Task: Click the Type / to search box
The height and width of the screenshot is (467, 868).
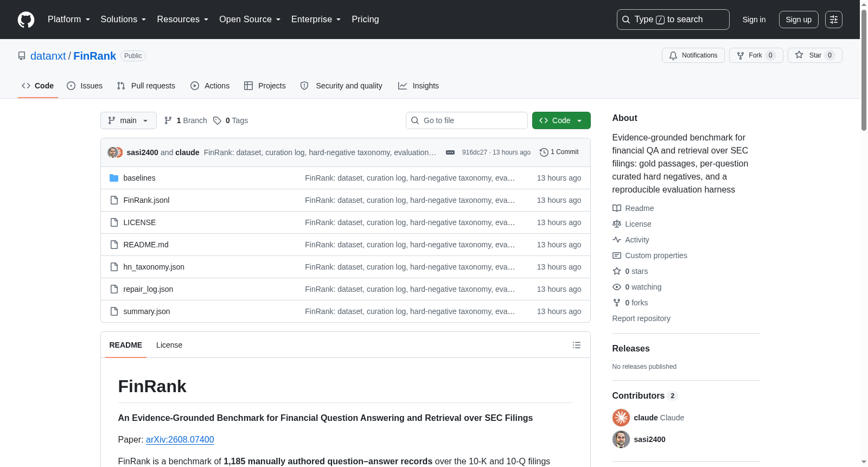Action: pyautogui.click(x=673, y=20)
